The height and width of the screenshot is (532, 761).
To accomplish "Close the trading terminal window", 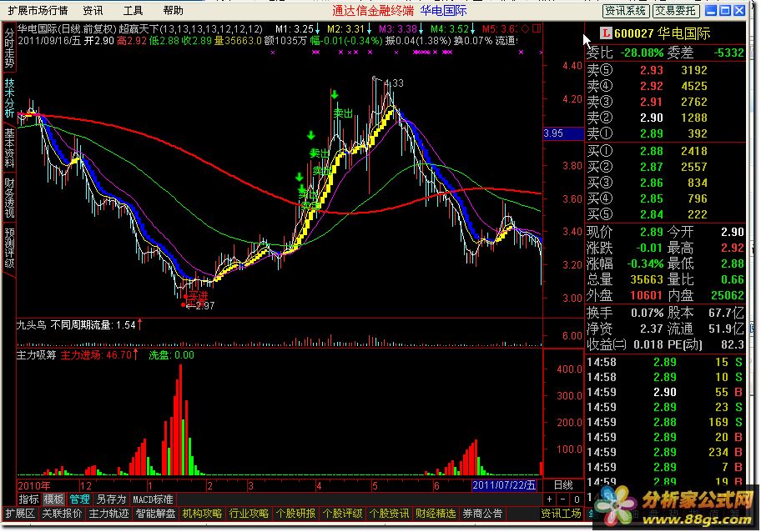I will pos(739,10).
